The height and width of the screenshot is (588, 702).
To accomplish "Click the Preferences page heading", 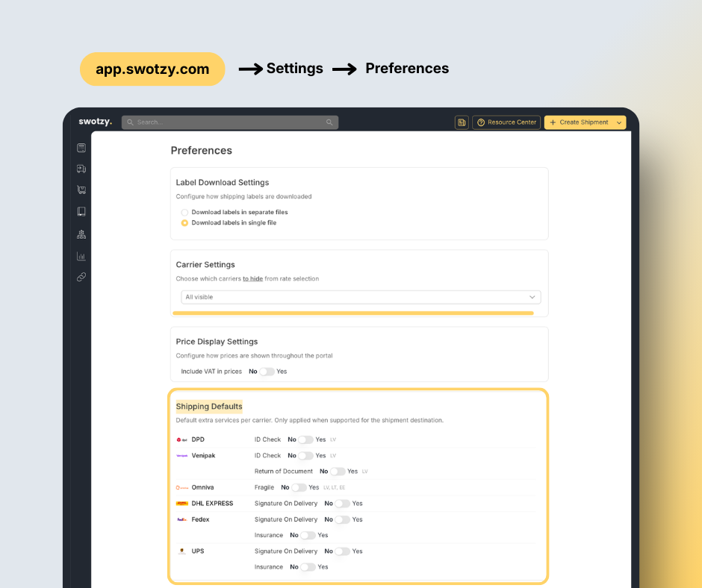I will pos(202,150).
